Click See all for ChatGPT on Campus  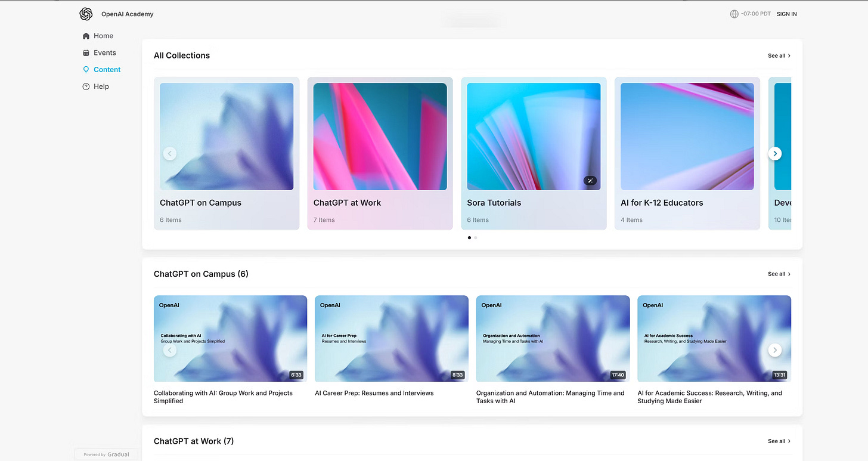779,274
